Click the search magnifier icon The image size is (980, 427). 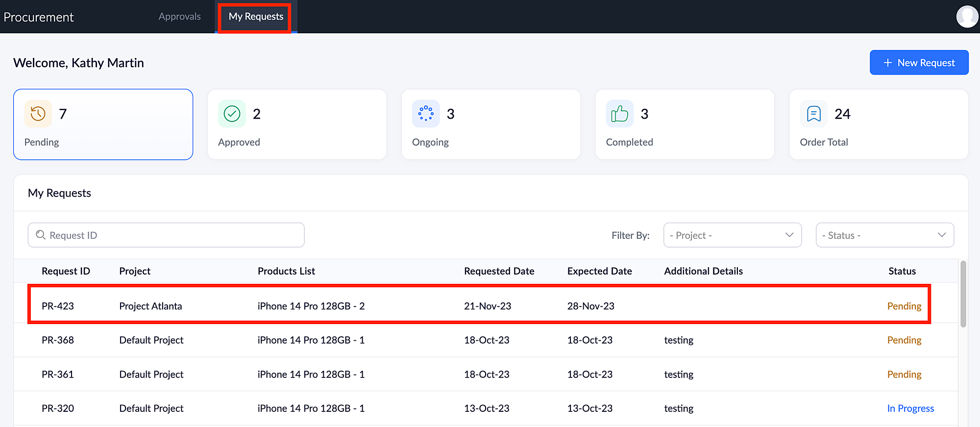pos(41,235)
